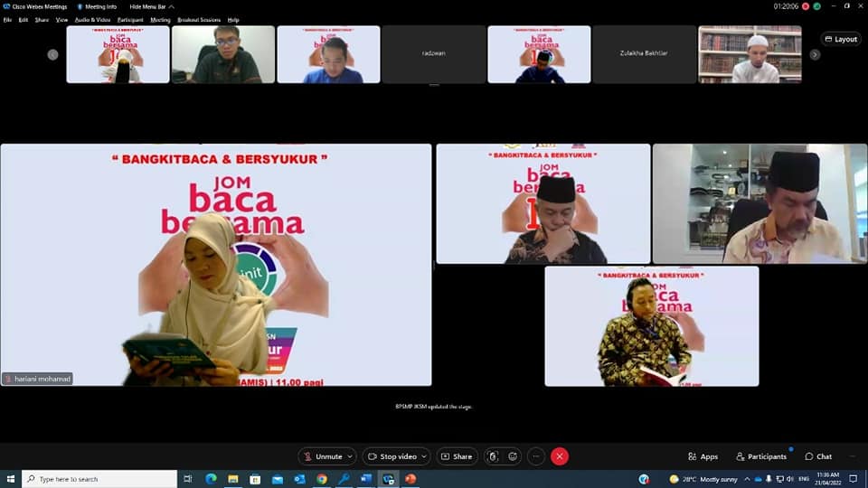The image size is (868, 488).
Task: Open the weather widget showing Mostly sunny
Action: pos(703,479)
